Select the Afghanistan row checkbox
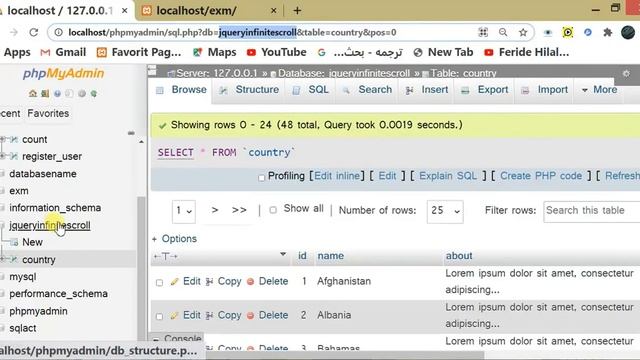The image size is (640, 360). pos(160,282)
